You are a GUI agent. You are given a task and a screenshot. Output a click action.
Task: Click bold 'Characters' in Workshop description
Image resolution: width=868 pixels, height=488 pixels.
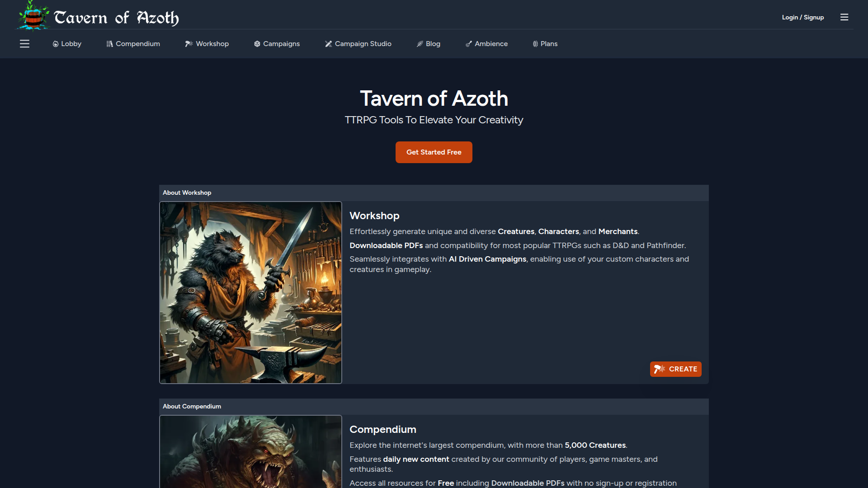point(559,231)
